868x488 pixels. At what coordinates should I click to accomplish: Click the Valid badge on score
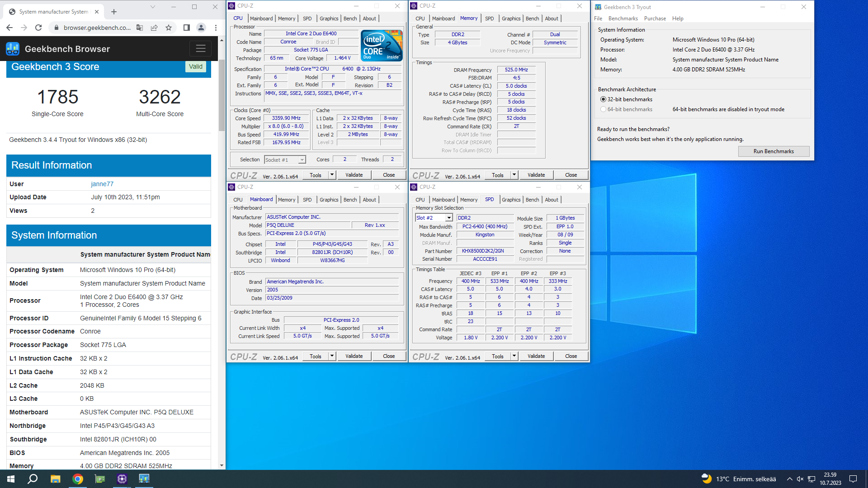tap(196, 66)
